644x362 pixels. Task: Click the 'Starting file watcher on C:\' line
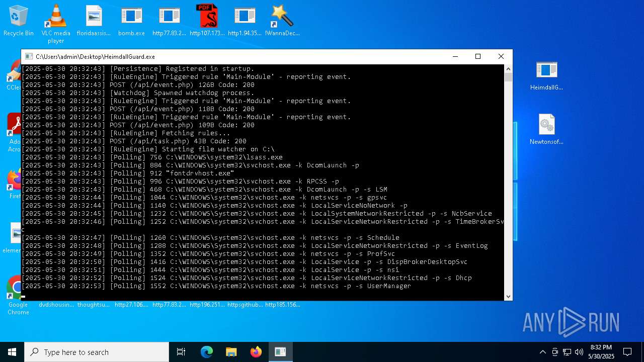click(x=148, y=149)
